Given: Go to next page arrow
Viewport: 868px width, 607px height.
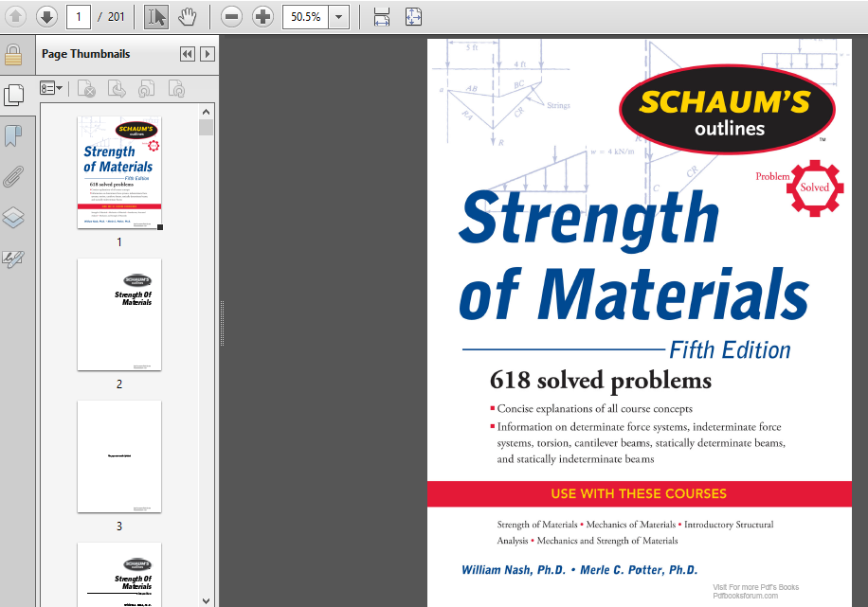Looking at the screenshot, I should click(x=47, y=17).
